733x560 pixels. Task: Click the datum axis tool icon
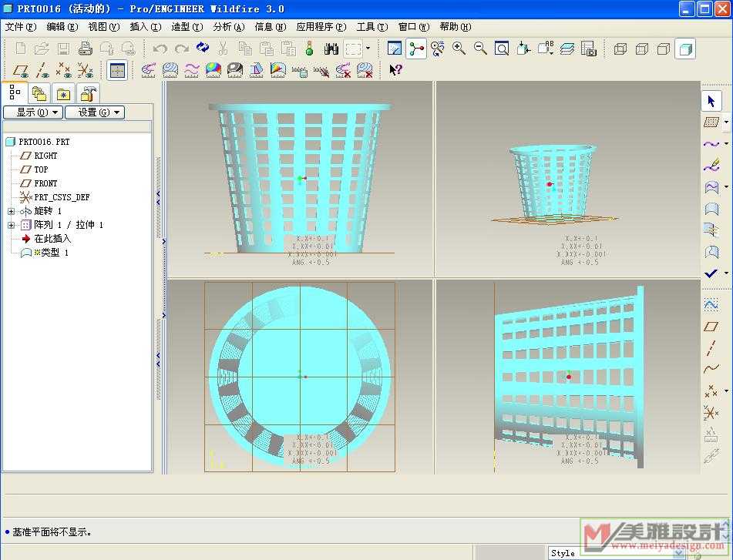click(711, 347)
